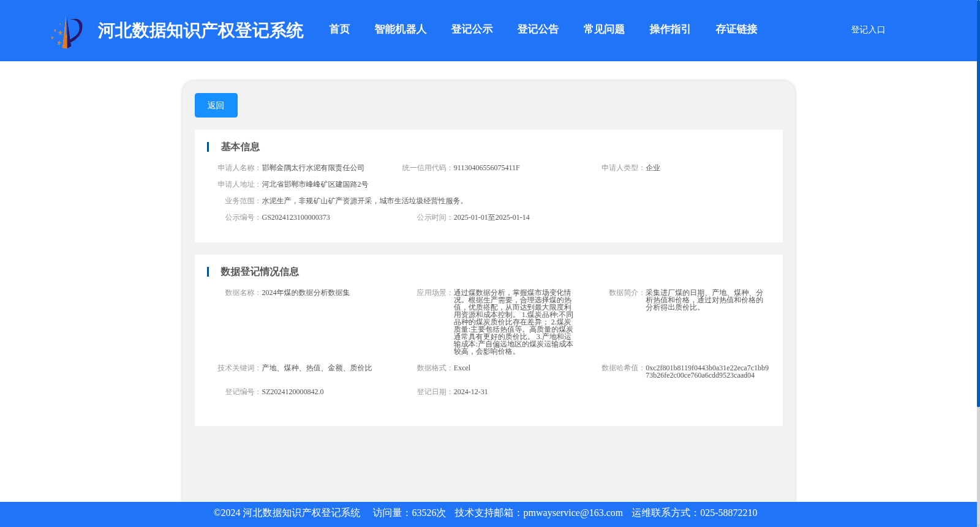Screen dimensions: 980x527
Task: Click the site logo icon
Action: pyautogui.click(x=67, y=32)
